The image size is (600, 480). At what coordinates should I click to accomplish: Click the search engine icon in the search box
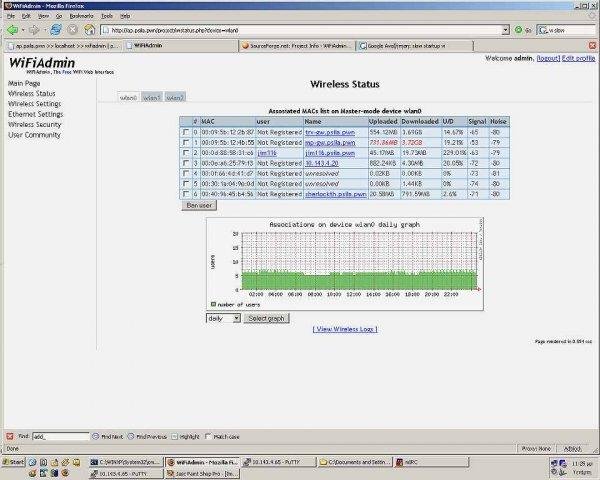tap(543, 30)
